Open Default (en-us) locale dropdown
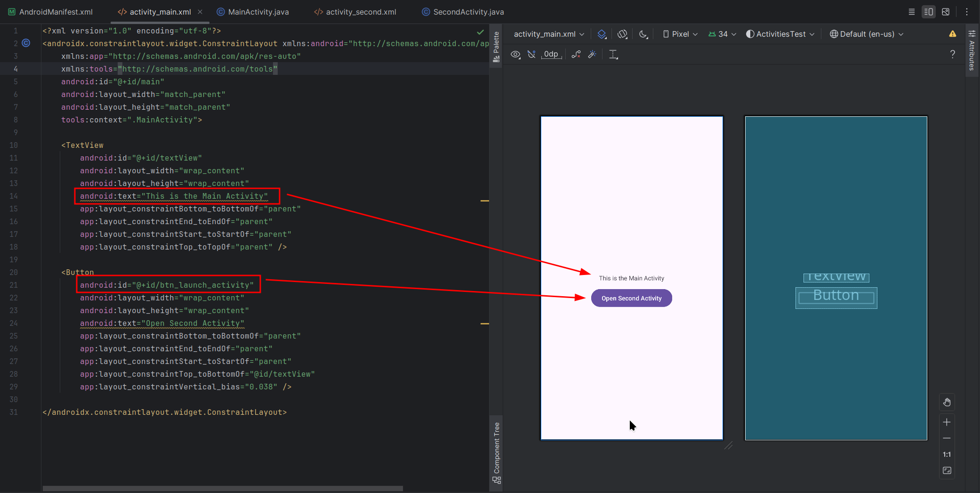 867,34
